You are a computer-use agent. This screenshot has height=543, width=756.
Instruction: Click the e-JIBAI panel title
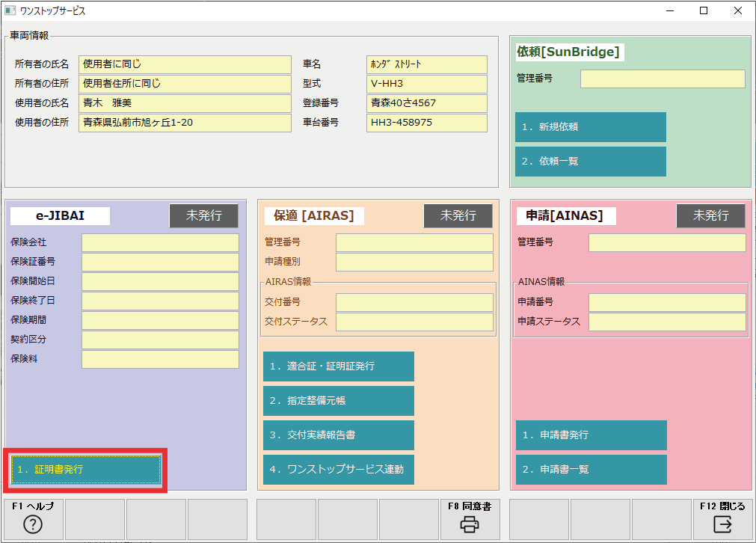pyautogui.click(x=61, y=215)
